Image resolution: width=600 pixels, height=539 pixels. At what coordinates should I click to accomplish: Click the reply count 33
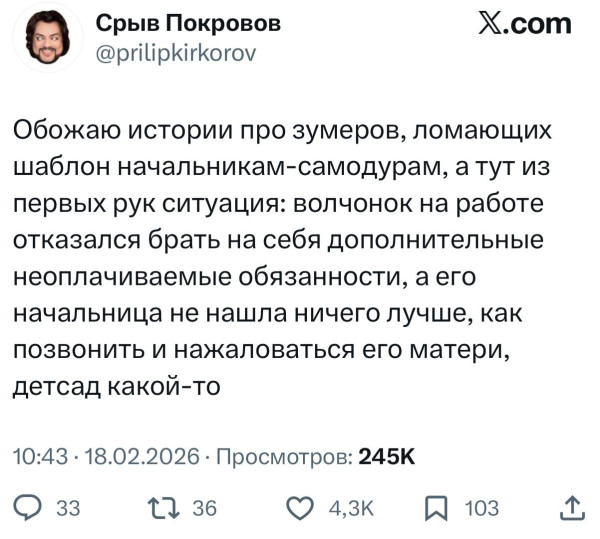click(x=66, y=508)
